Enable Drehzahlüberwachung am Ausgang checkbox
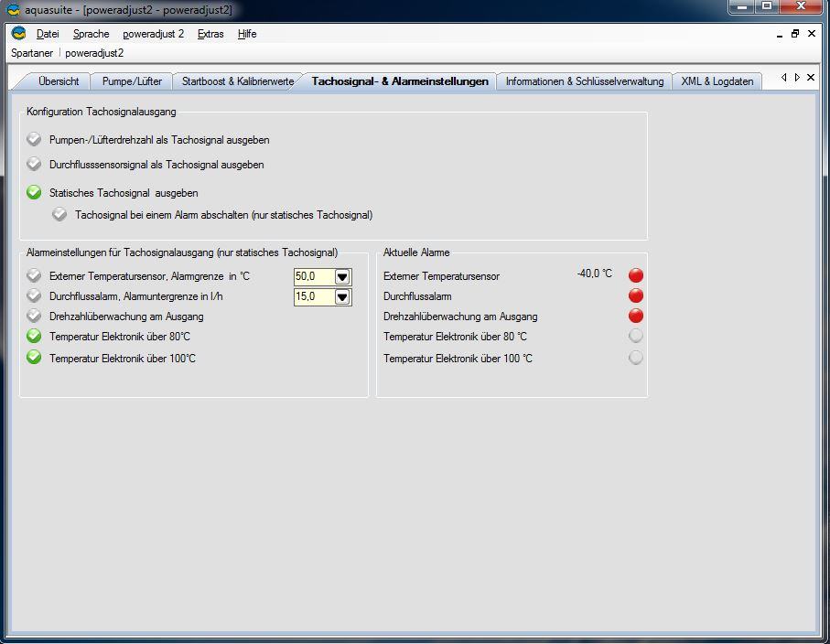This screenshot has height=644, width=830. 34,316
